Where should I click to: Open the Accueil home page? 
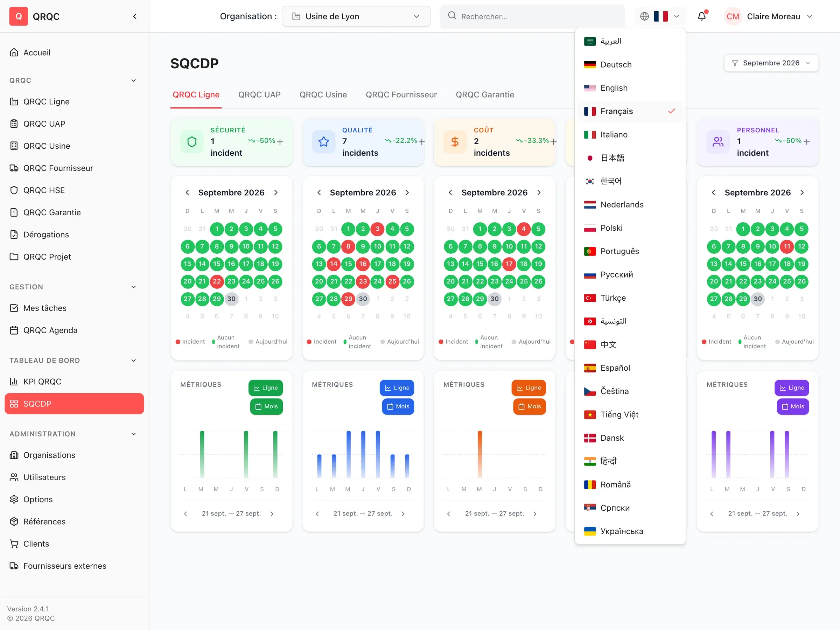click(75, 52)
